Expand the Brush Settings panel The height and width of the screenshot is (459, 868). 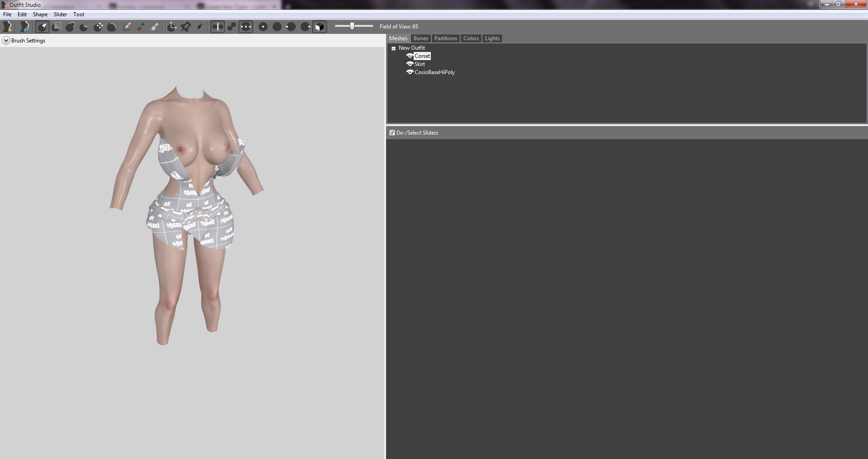pyautogui.click(x=6, y=41)
